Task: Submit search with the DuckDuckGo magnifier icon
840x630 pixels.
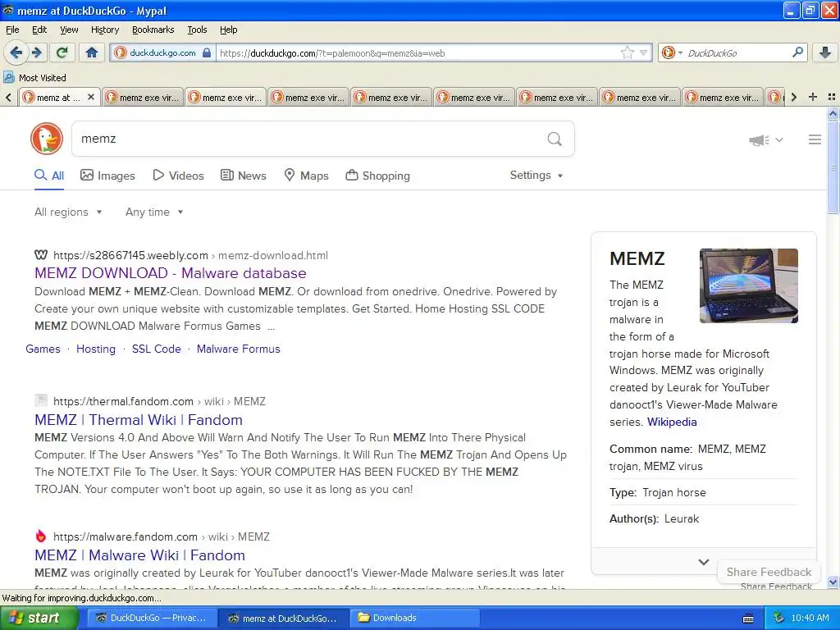Action: click(x=555, y=139)
